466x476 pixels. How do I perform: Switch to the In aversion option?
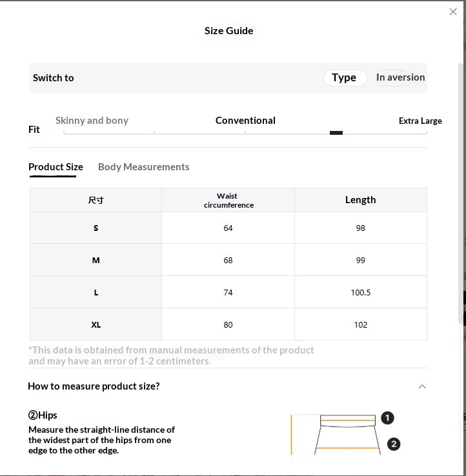[x=400, y=77]
